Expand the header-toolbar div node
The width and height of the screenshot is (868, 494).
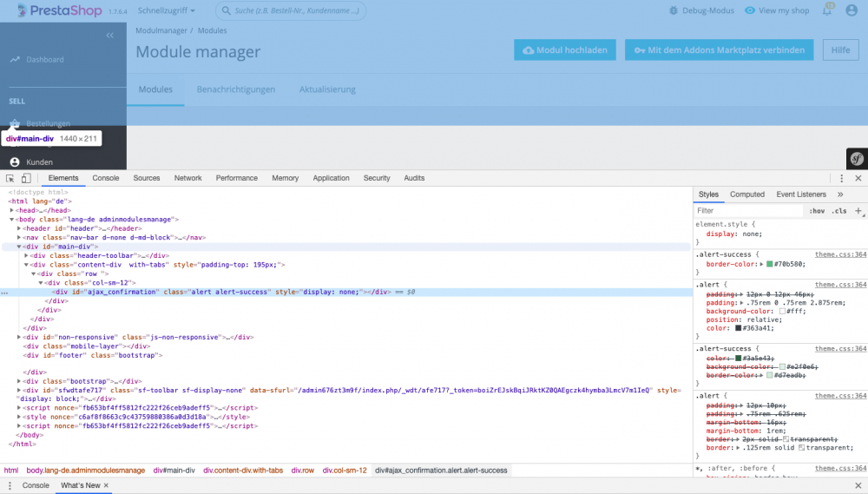click(27, 256)
